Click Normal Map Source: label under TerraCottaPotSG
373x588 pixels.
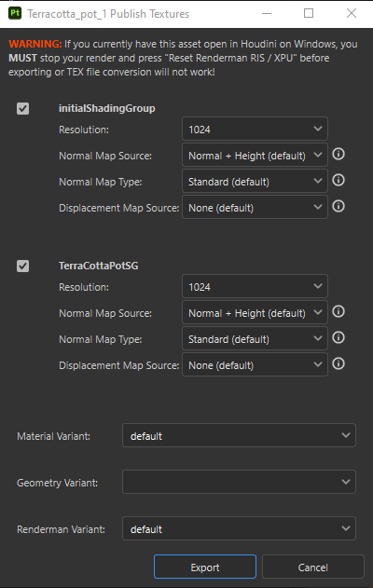(x=105, y=313)
